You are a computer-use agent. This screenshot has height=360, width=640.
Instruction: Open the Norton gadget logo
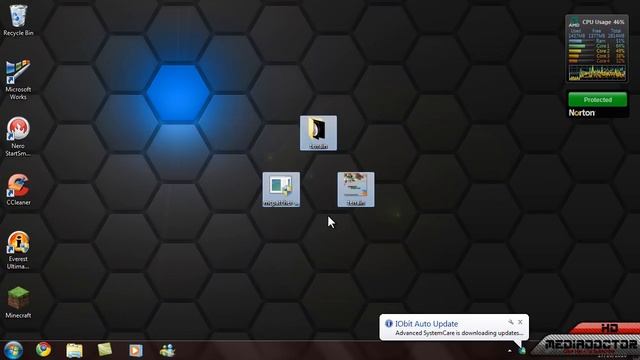point(582,113)
